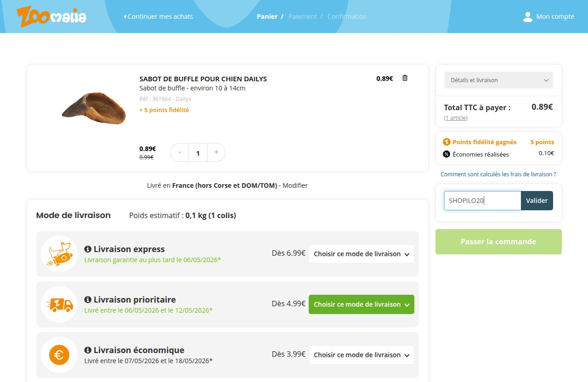Click the 'Dès 6.99€' express price

tap(288, 253)
